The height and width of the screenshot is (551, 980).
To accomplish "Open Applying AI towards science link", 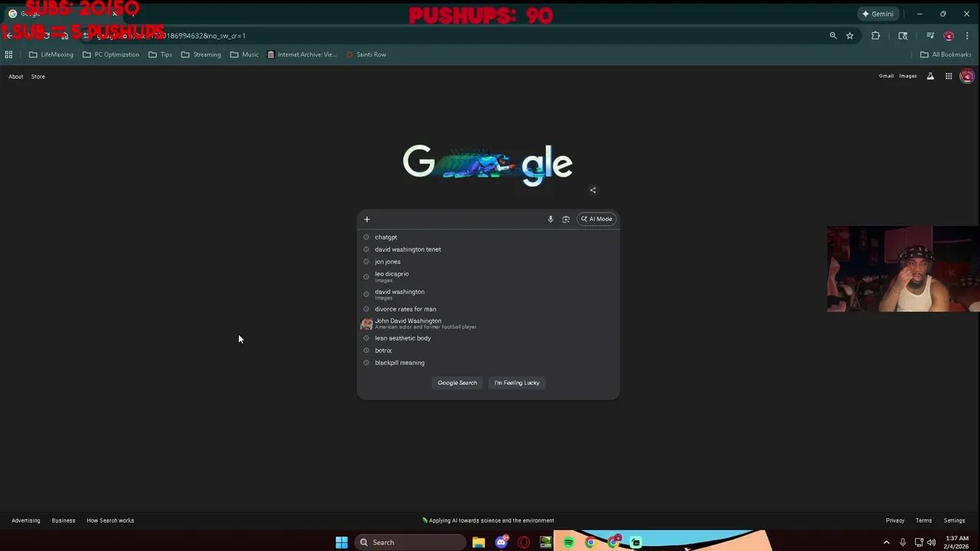I will click(488, 520).
